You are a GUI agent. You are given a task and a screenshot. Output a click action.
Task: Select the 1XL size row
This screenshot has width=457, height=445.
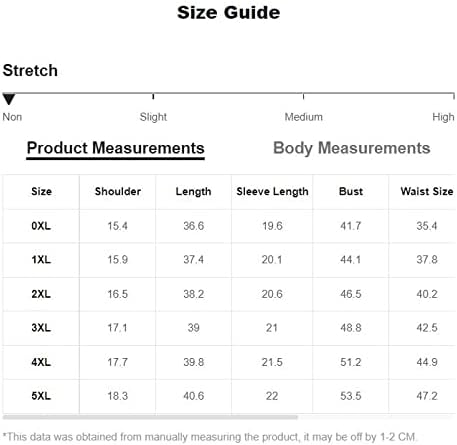(x=229, y=260)
